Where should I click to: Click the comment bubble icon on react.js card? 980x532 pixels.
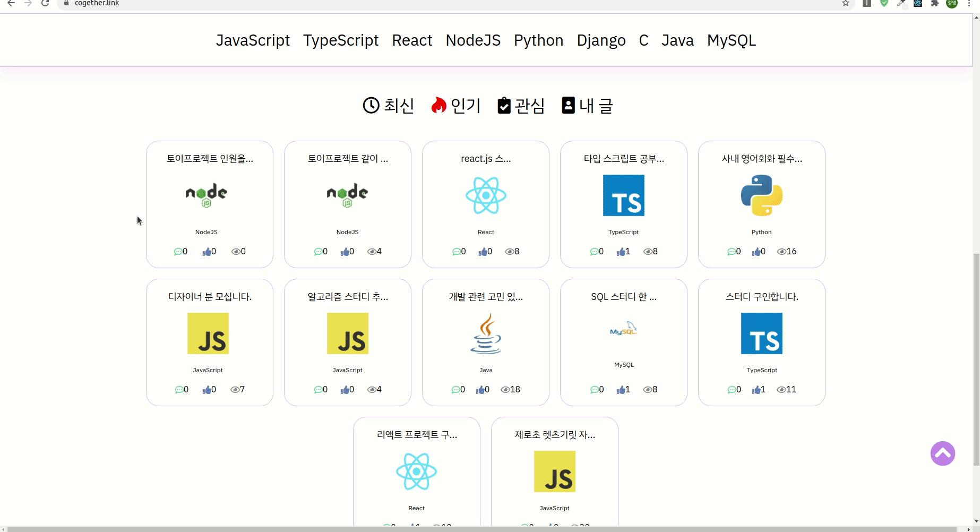[x=456, y=252]
